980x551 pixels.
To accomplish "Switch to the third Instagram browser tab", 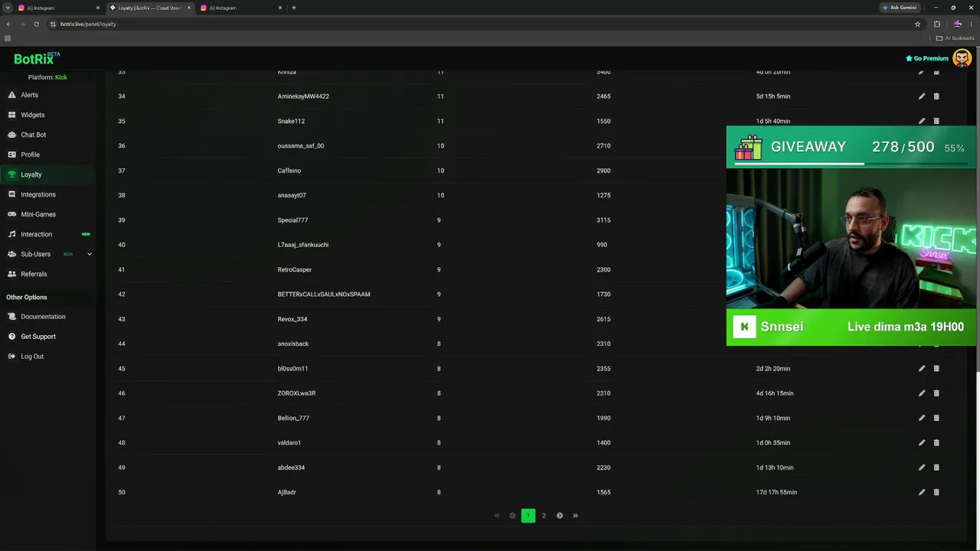I will [x=240, y=8].
